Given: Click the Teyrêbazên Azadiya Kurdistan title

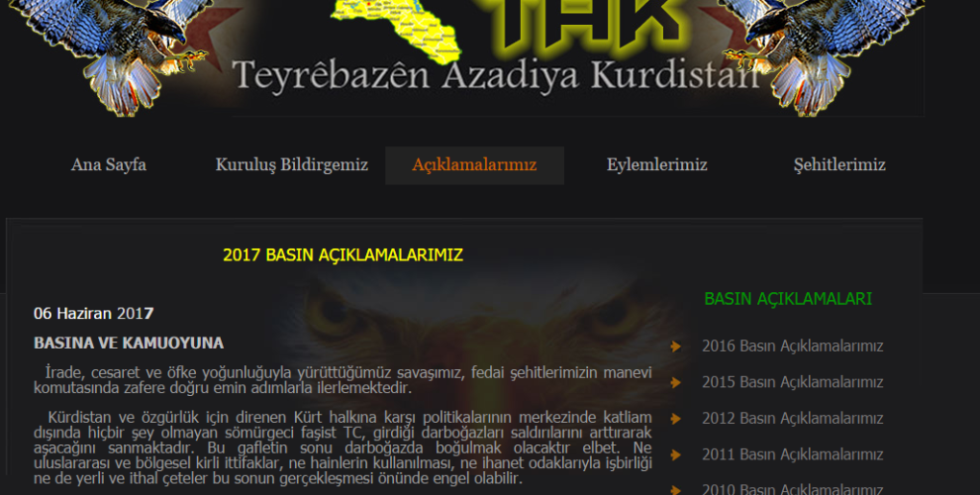Looking at the screenshot, I should tap(498, 75).
